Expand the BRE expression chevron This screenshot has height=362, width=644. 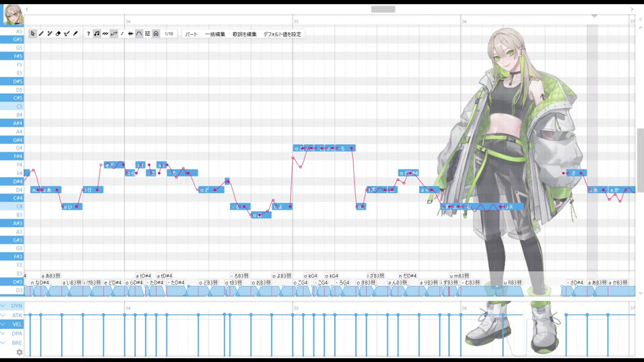3,343
